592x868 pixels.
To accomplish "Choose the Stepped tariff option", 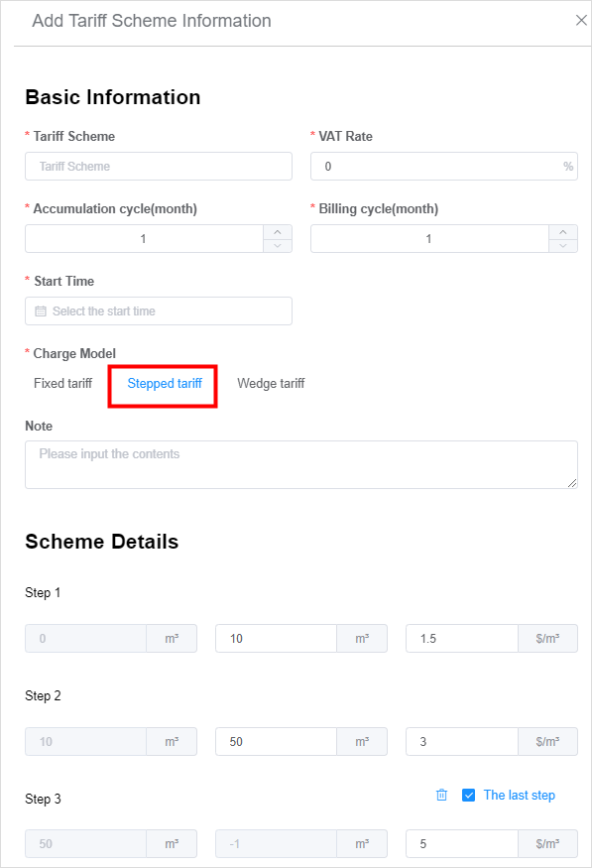I will [165, 383].
